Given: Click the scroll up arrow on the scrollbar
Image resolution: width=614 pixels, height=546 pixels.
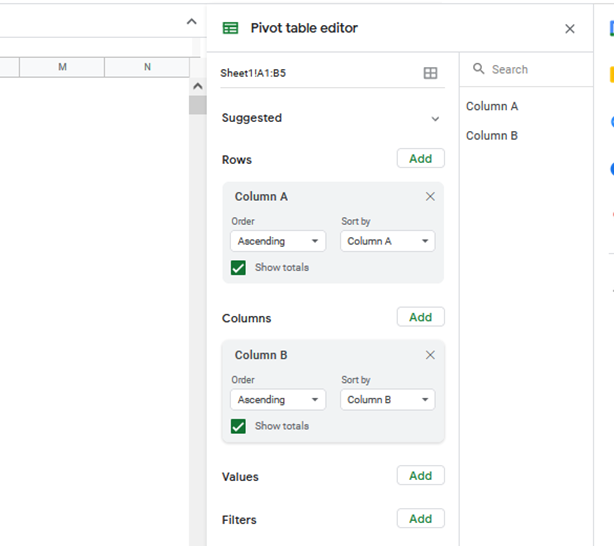Looking at the screenshot, I should [198, 86].
